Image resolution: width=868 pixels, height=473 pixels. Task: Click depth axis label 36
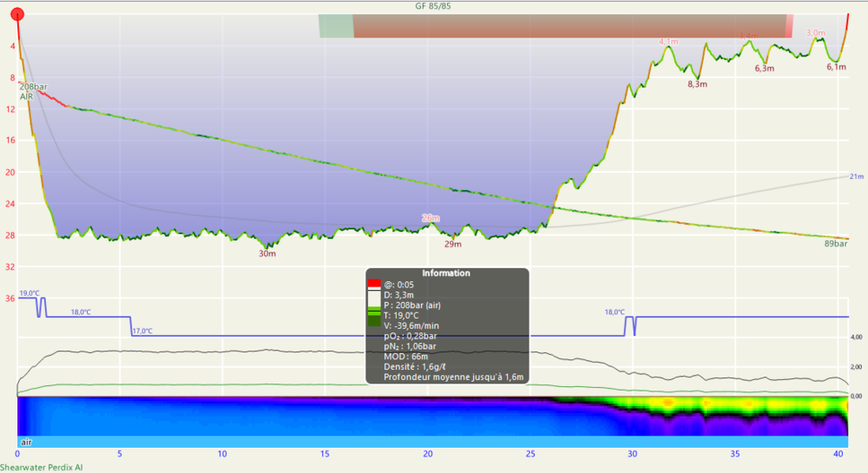[x=10, y=299]
